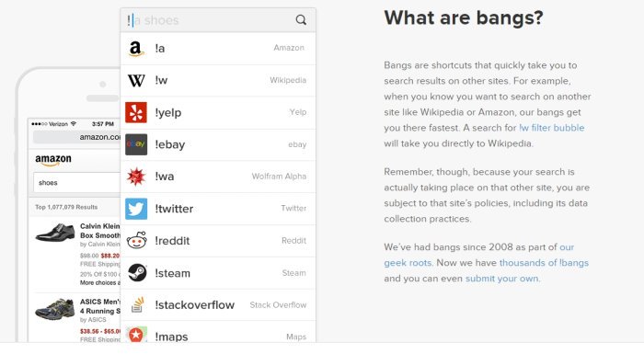Select the Reddit alien icon
Screen dimensions: 644x354
click(136, 241)
